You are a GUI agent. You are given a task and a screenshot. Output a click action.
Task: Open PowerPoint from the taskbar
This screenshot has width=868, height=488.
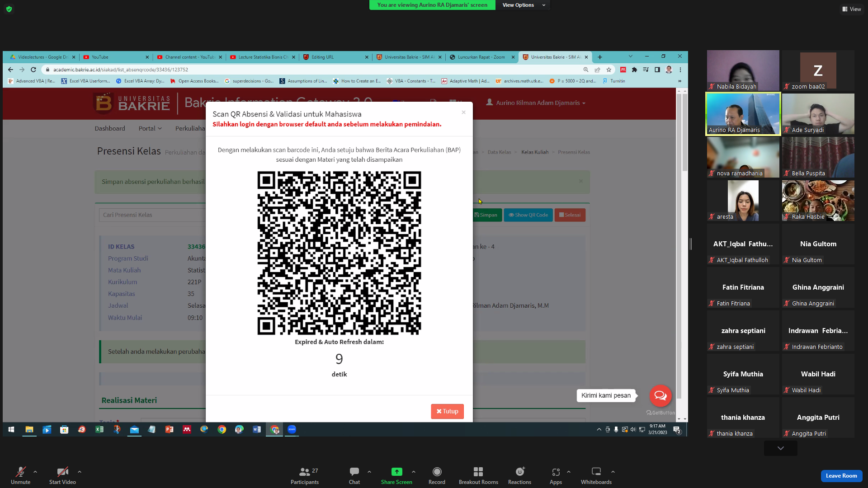[170, 430]
